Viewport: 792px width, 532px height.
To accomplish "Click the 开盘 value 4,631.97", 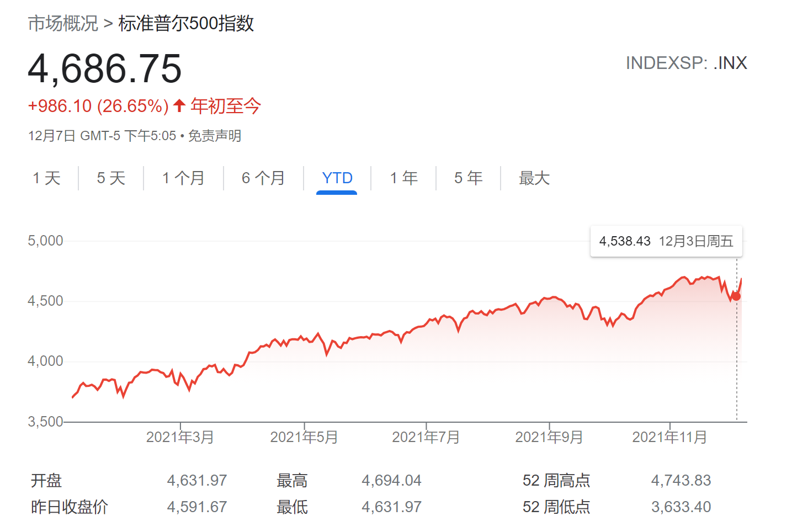I will click(x=197, y=480).
